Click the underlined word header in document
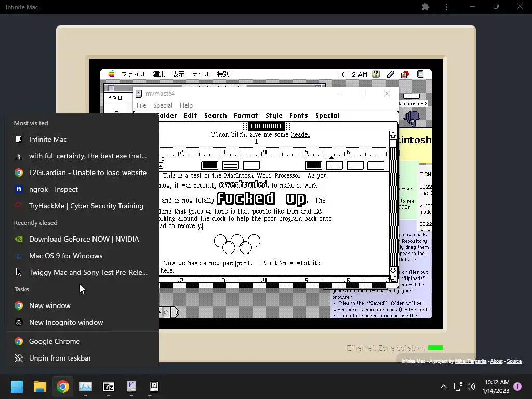This screenshot has height=399, width=532. (301, 135)
